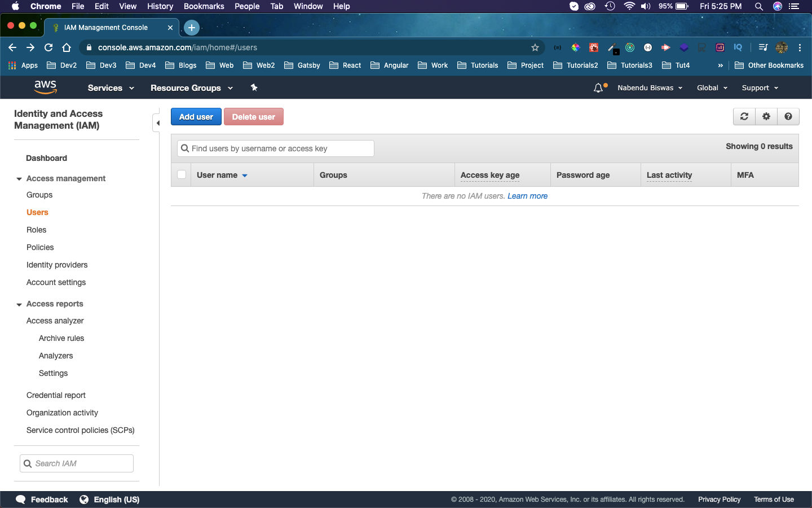Open the volume control in menu bar
The height and width of the screenshot is (508, 812).
click(646, 6)
